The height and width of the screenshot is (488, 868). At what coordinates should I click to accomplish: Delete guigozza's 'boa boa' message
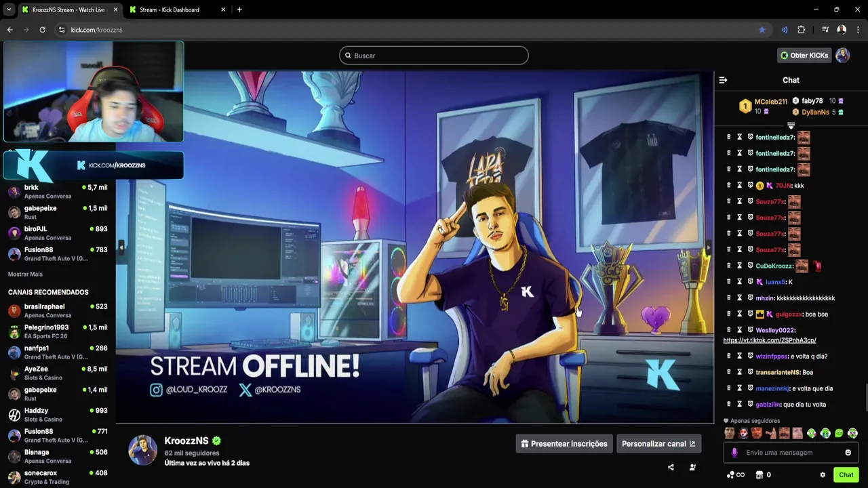[729, 314]
